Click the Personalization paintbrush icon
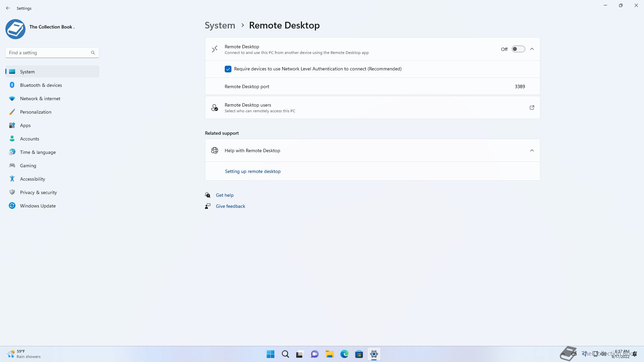644x362 pixels. pos(12,112)
